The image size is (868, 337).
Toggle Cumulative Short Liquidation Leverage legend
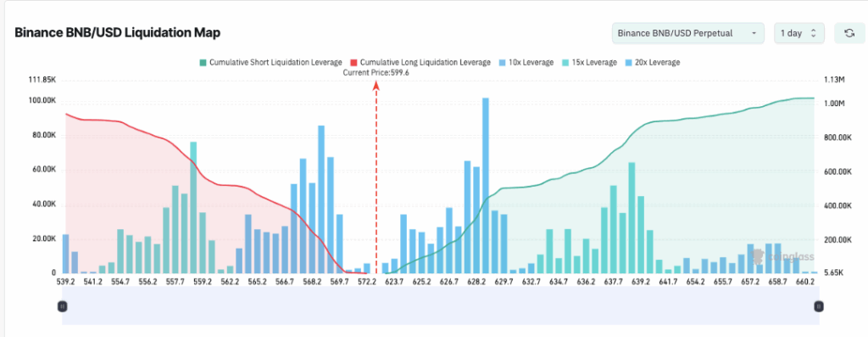click(x=270, y=63)
